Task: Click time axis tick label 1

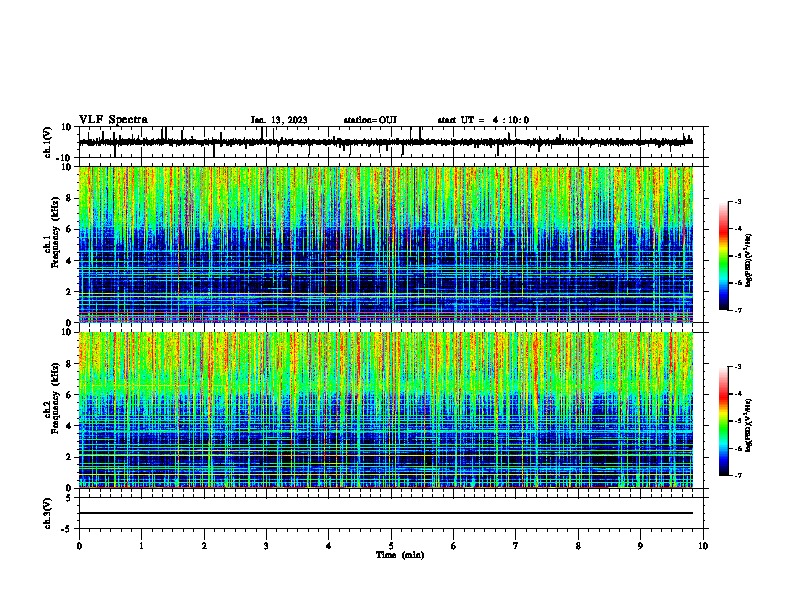Action: (141, 546)
